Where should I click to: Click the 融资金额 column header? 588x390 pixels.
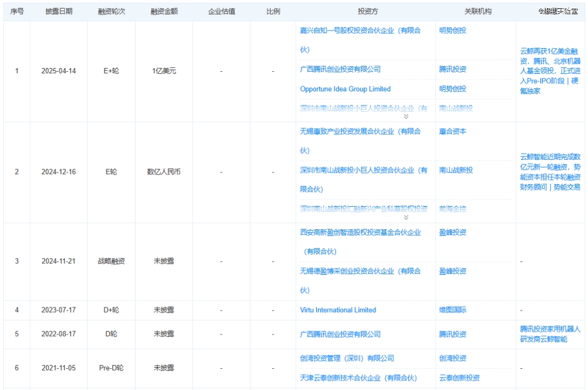point(164,11)
